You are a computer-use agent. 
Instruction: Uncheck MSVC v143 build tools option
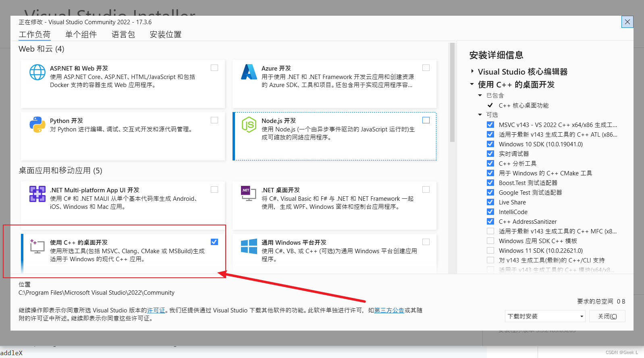490,125
